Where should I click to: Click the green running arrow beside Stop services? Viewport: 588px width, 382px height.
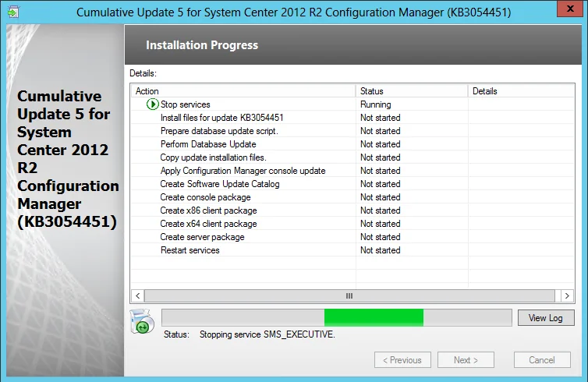point(152,104)
